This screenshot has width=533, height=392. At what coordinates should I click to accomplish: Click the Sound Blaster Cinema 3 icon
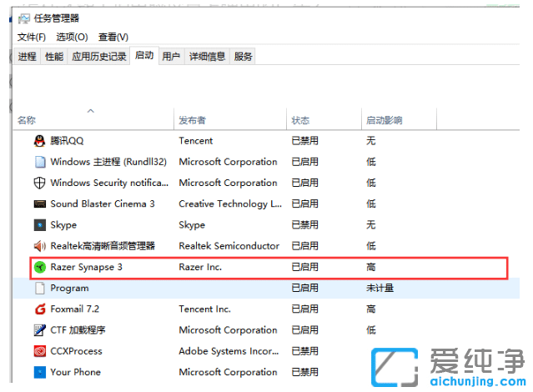(39, 204)
